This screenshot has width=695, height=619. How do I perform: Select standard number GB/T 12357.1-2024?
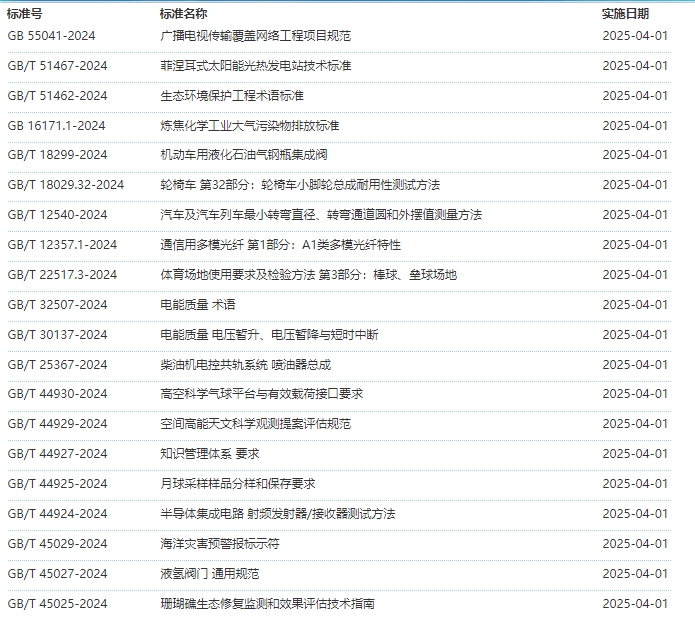[62, 245]
